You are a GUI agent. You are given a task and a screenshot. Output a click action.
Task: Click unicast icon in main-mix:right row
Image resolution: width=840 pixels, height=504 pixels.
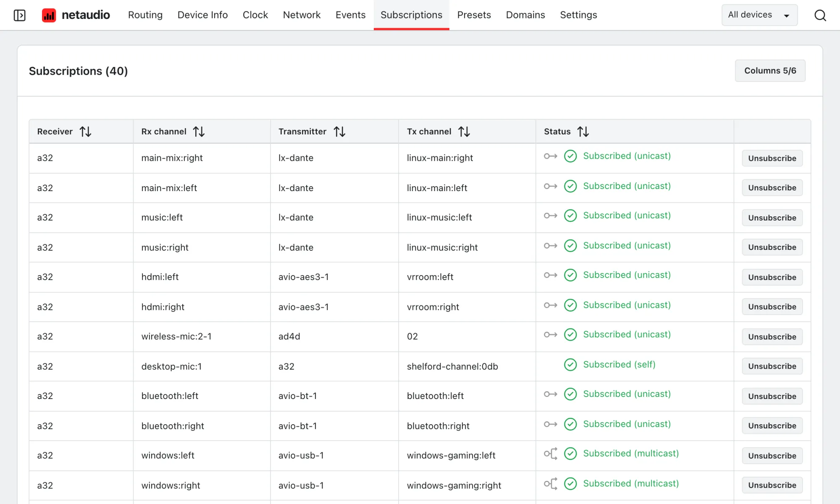click(x=551, y=156)
